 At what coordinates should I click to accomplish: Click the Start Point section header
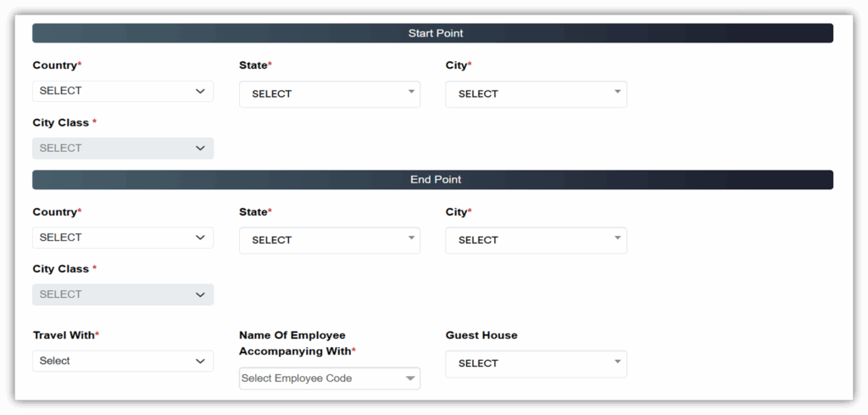[433, 33]
